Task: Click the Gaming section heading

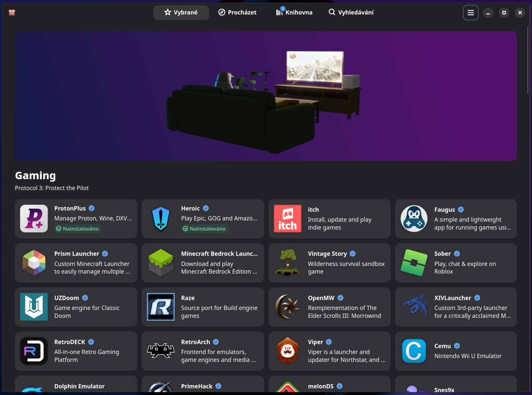Action: (35, 176)
